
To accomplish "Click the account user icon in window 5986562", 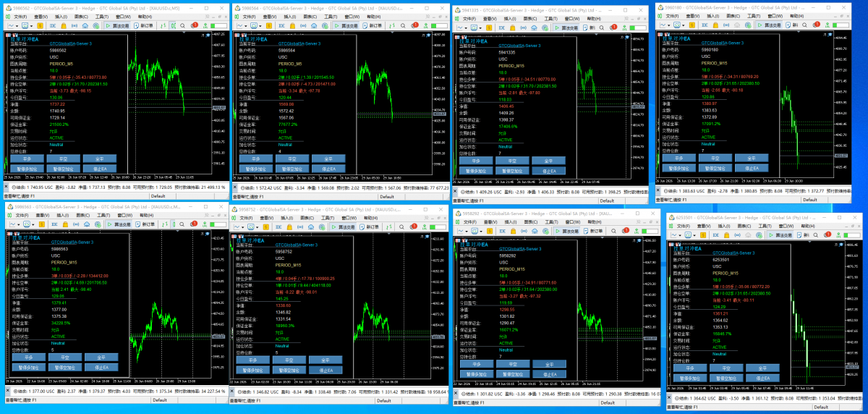I will [x=205, y=25].
